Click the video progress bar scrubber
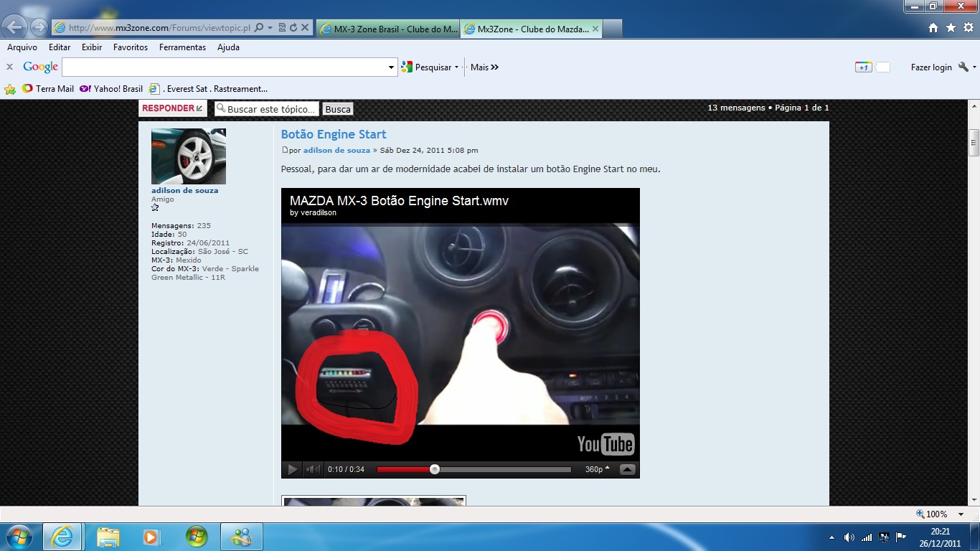This screenshot has height=551, width=980. (x=435, y=470)
